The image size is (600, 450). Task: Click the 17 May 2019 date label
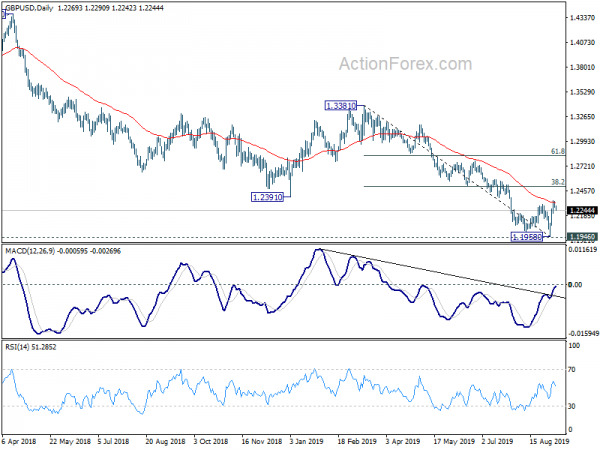[454, 441]
